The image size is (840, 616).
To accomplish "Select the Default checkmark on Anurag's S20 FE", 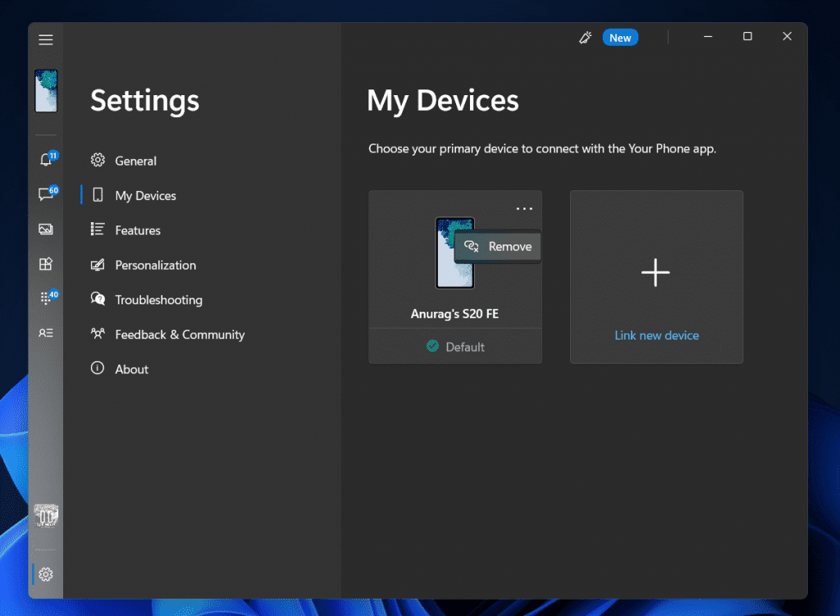I will (x=433, y=346).
